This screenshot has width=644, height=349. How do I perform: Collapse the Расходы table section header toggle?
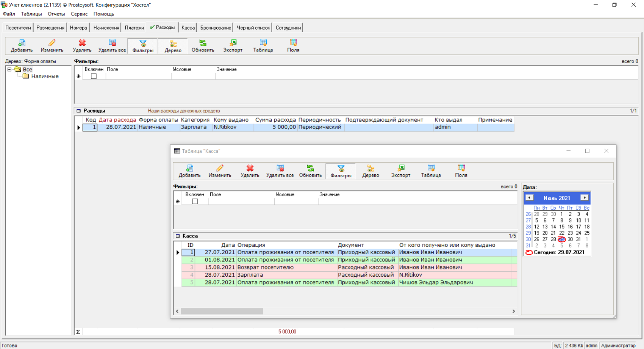pos(79,111)
